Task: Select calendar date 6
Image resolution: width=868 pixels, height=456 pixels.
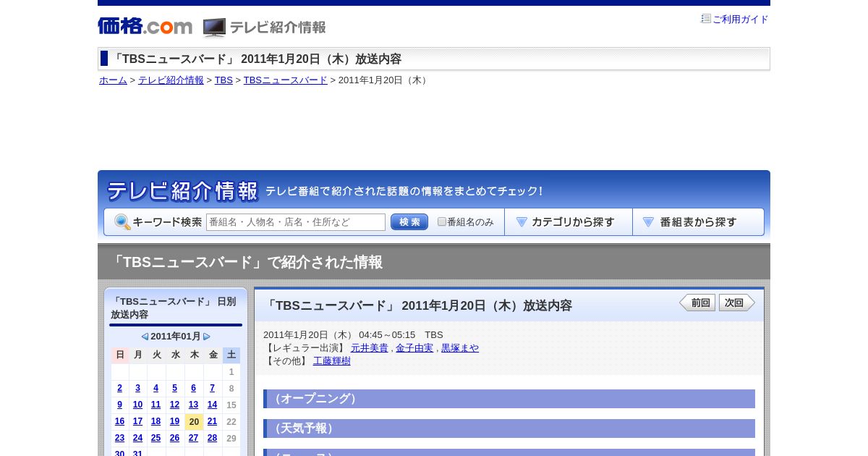Action: [193, 388]
